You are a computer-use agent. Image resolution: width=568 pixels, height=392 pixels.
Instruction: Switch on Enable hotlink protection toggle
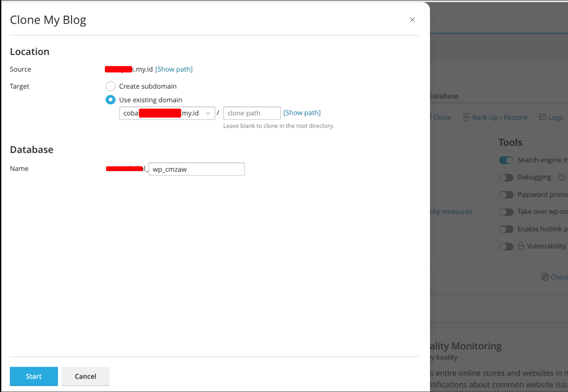click(506, 229)
